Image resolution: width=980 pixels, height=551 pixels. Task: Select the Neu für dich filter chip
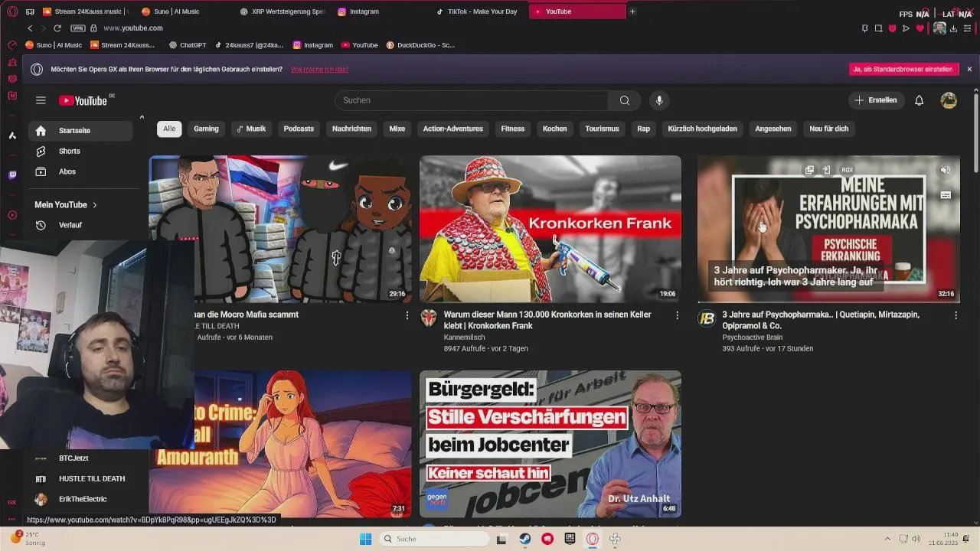[x=829, y=129]
